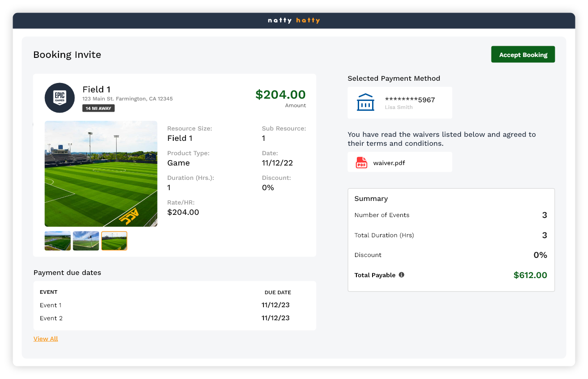The width and height of the screenshot is (588, 379).
Task: Click the 123 Main St address text
Action: pos(127,99)
